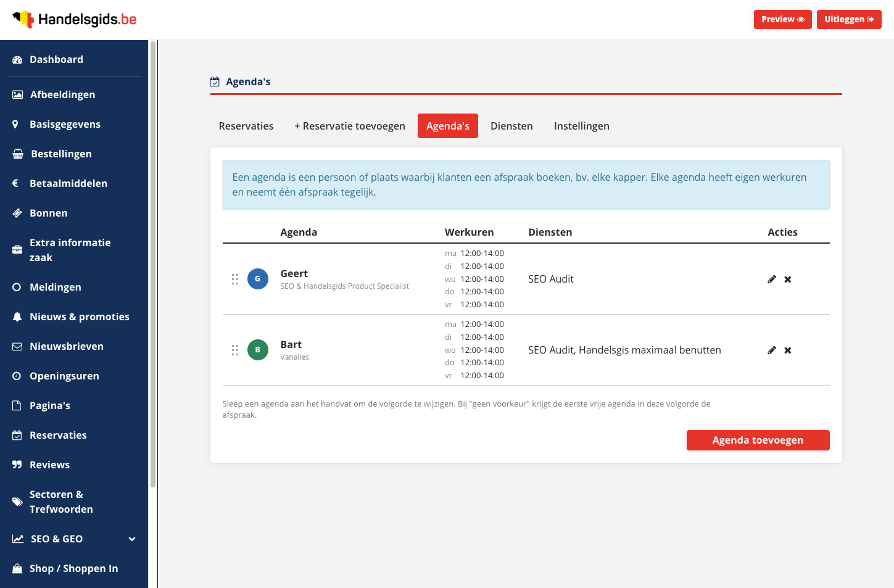Viewport: 894px width, 588px height.
Task: Go to Pagina's in the sidebar
Action: 74,405
